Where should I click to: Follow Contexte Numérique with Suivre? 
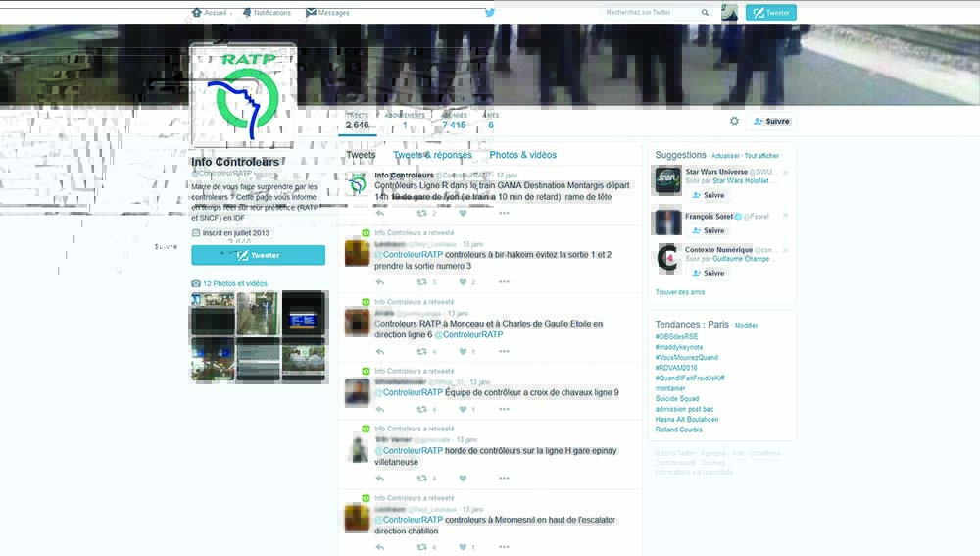[709, 273]
